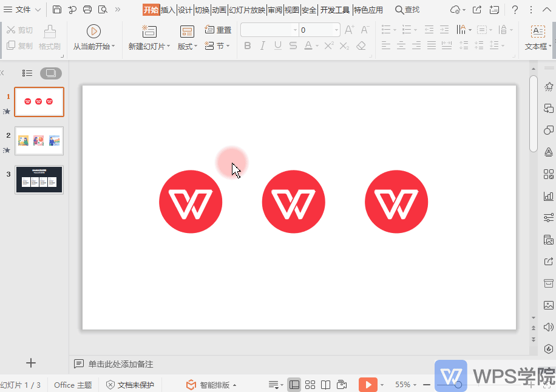The height and width of the screenshot is (392, 556).
Task: Switch sidebar to slide thumbnail view
Action: [51, 73]
